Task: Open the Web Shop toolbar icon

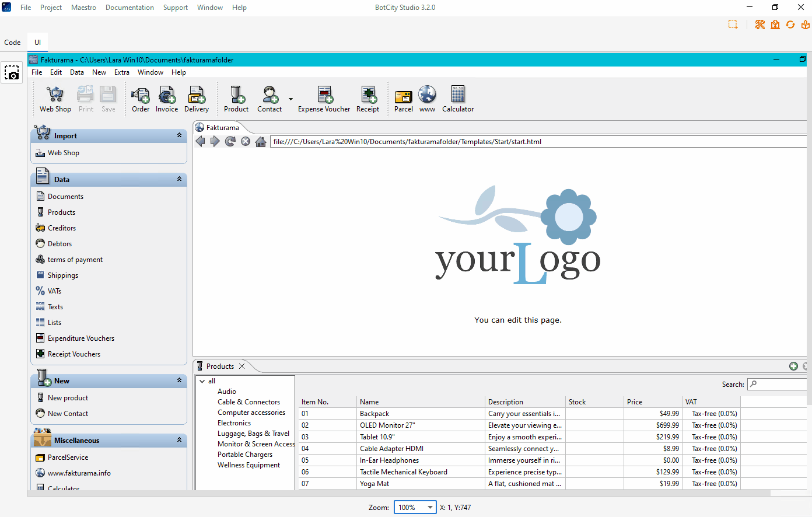Action: click(55, 99)
